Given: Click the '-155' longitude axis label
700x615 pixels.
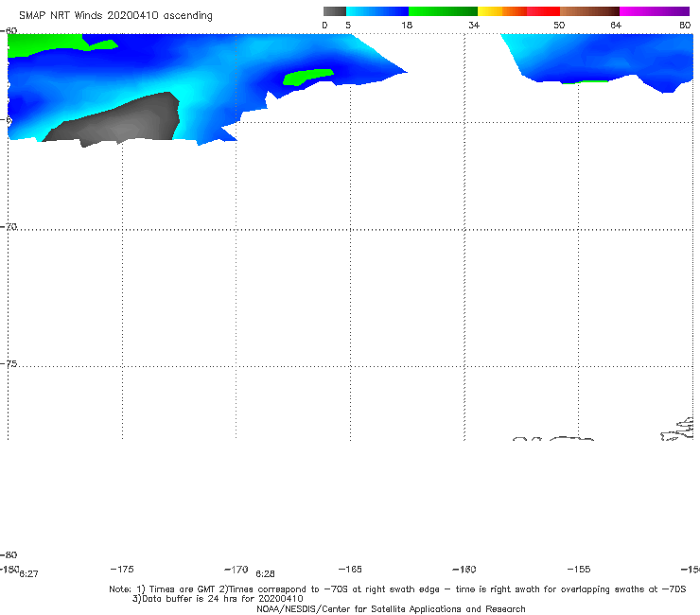Looking at the screenshot, I should click(579, 569).
